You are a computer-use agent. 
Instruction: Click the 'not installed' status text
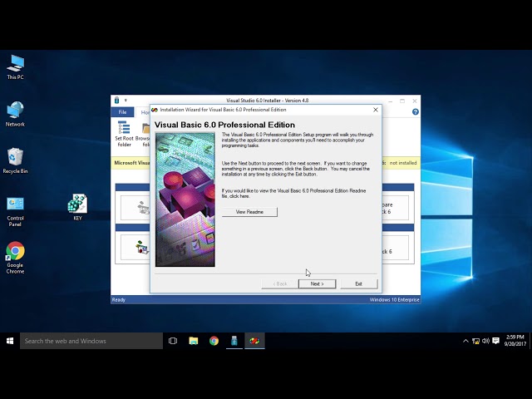pos(402,163)
